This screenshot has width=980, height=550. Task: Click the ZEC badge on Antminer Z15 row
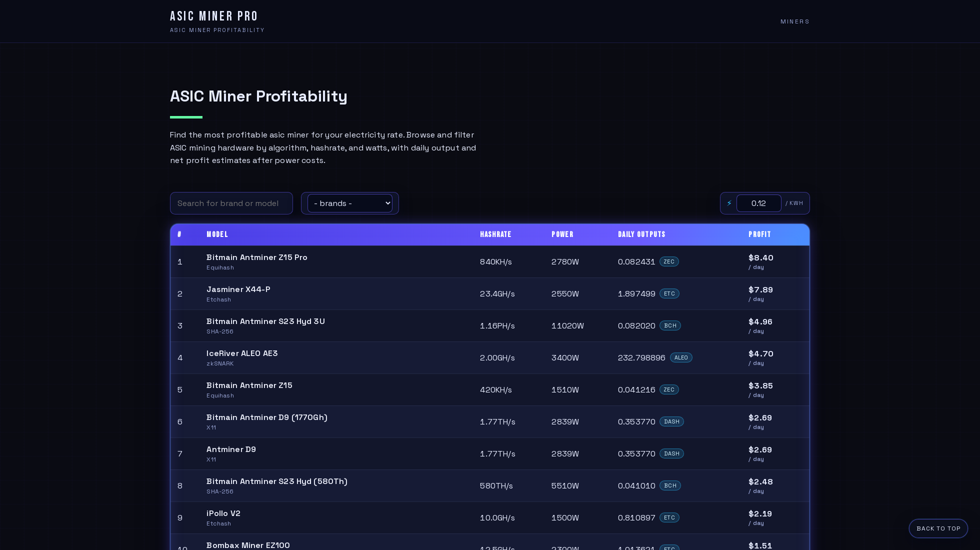[x=669, y=389]
